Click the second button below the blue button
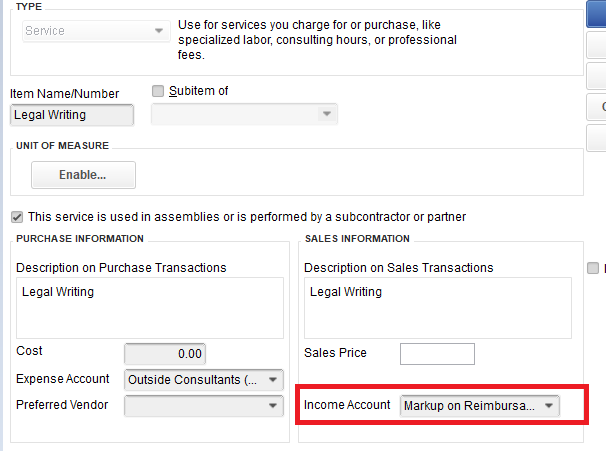 (x=597, y=75)
